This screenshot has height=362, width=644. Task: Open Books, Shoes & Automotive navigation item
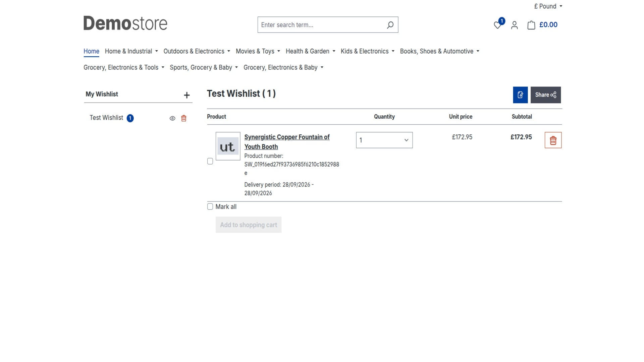439,51
